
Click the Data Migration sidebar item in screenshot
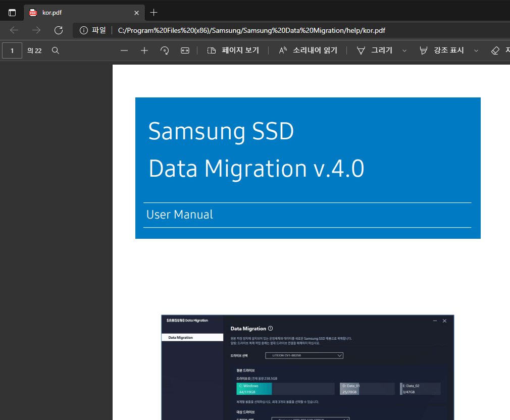coord(192,337)
